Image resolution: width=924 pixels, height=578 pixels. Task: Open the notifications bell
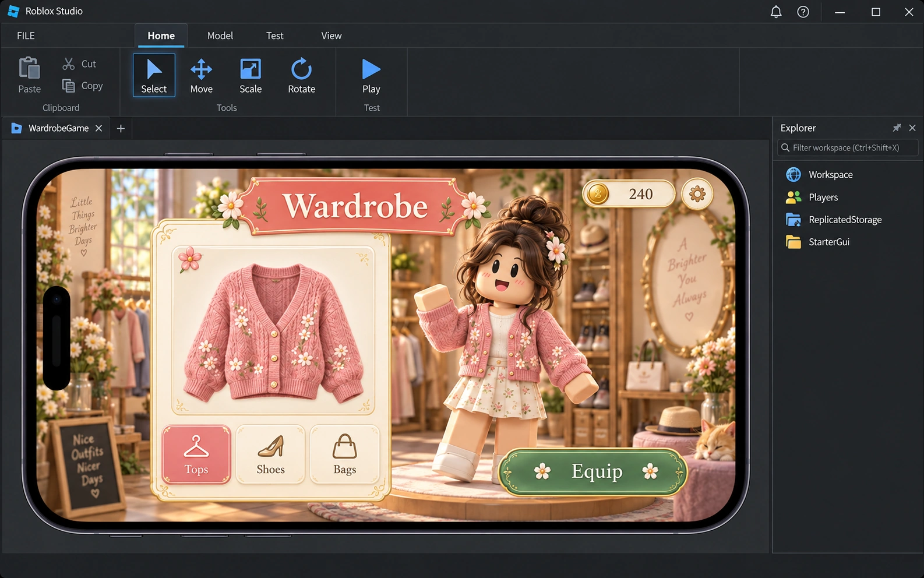click(776, 12)
